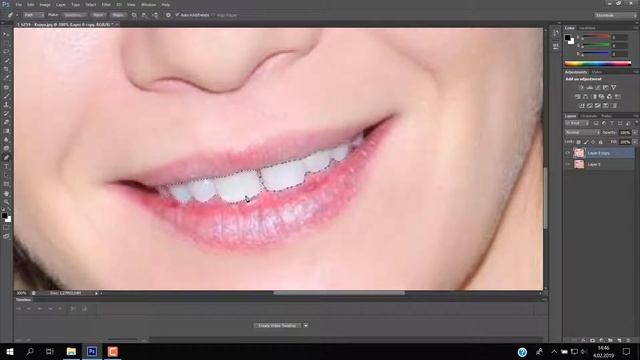Switch to the Swatches tab
The height and width of the screenshot is (360, 640).
point(587,28)
